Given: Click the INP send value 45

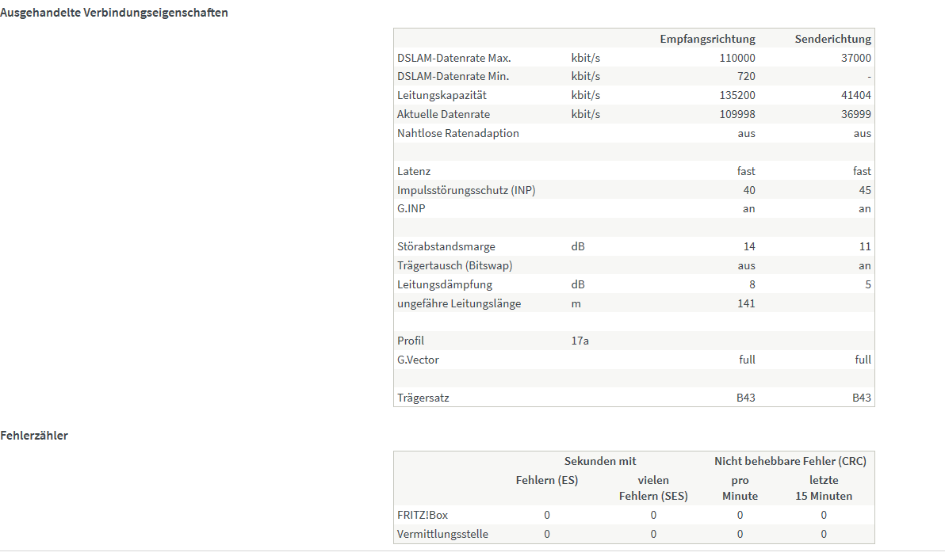Looking at the screenshot, I should [x=865, y=190].
